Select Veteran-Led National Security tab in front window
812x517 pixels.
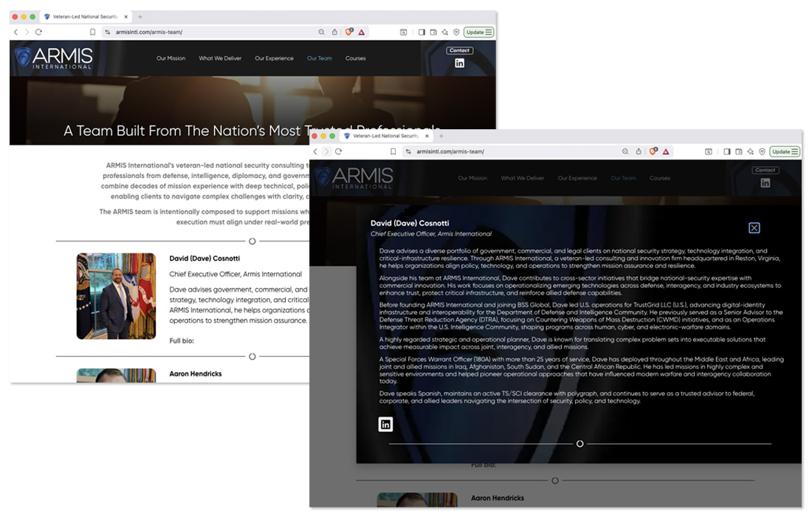(x=386, y=136)
